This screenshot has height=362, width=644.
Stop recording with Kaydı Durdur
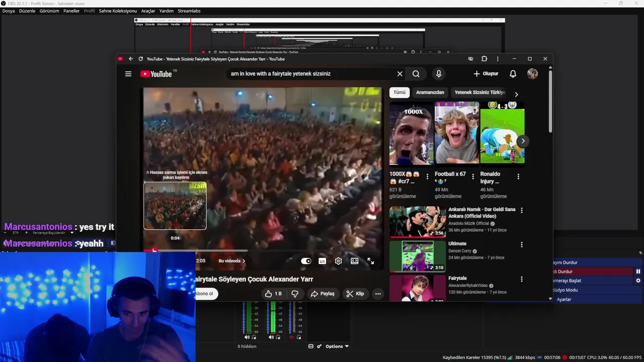592,271
